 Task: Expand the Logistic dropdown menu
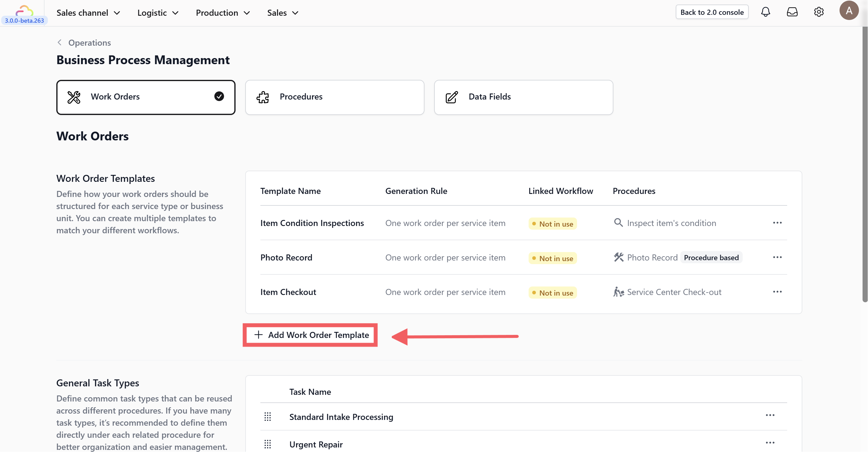[158, 13]
